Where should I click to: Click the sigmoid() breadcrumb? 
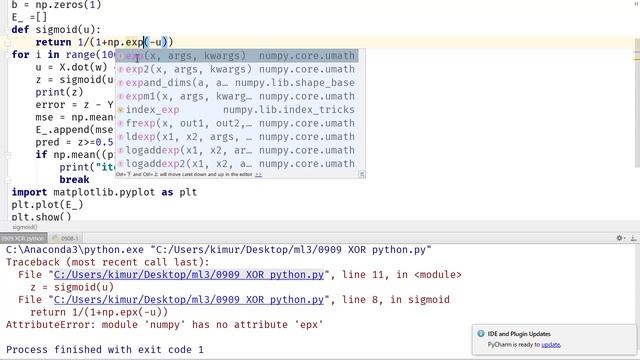(25, 227)
